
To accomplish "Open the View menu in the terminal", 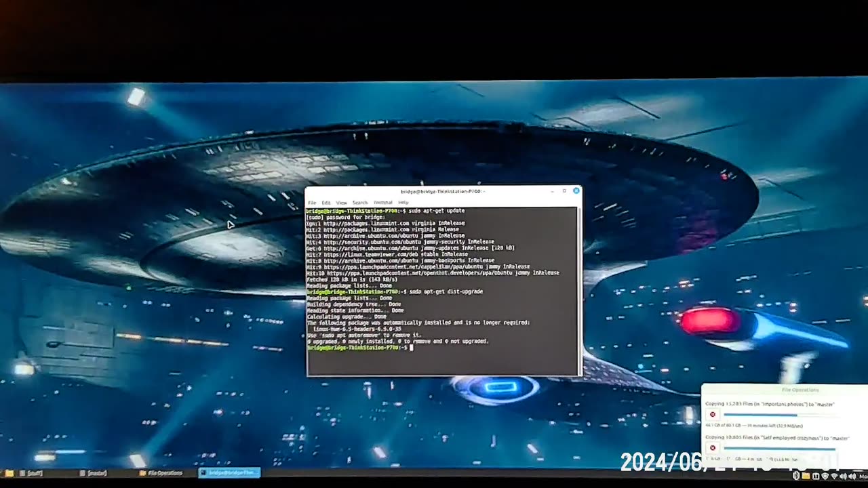I will point(342,203).
